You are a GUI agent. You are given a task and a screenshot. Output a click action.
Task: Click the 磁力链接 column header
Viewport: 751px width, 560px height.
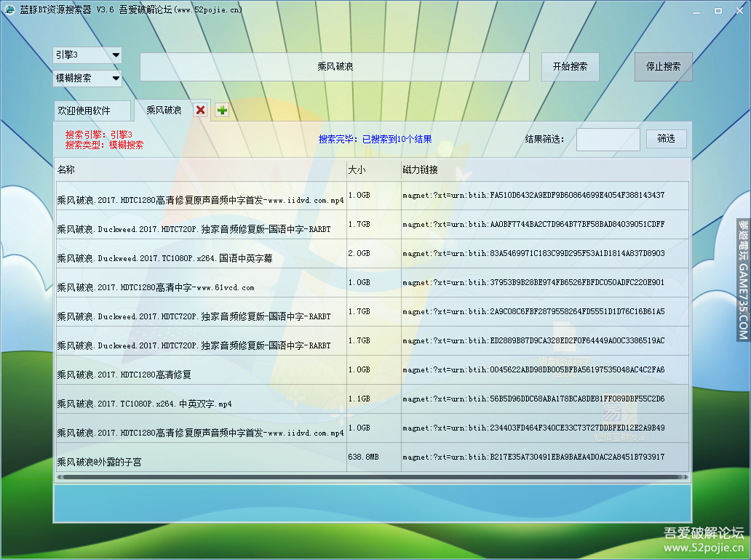[x=546, y=169]
